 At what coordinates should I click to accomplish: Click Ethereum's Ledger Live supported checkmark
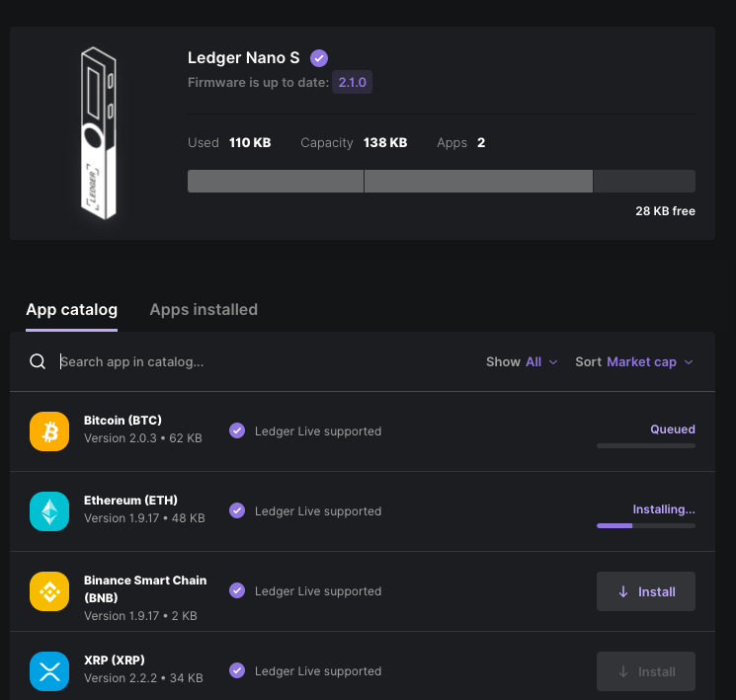(x=237, y=510)
